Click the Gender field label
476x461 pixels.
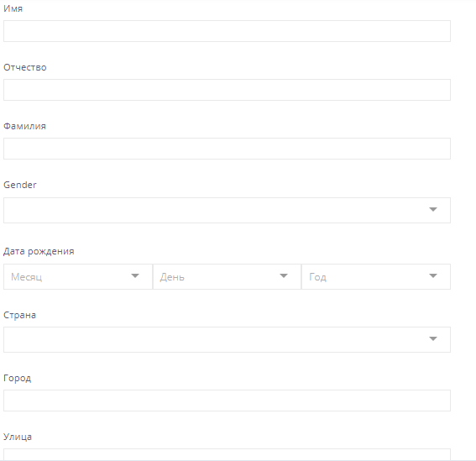point(20,185)
